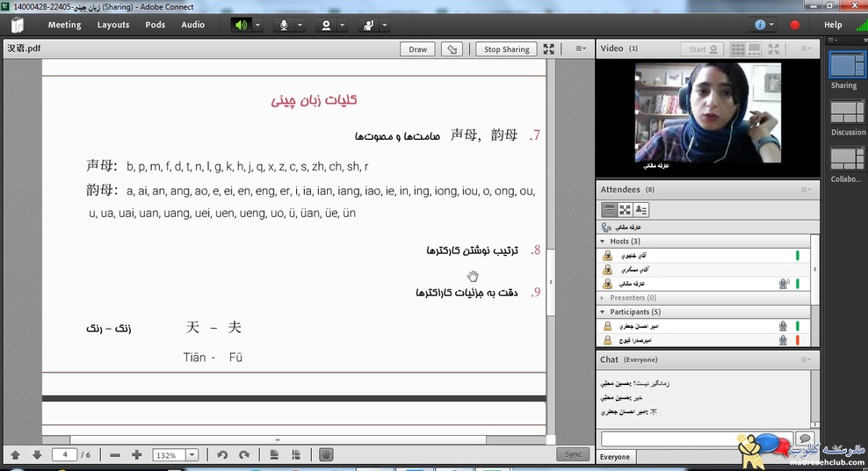868x471 pixels.
Task: Click fit width view icon
Action: pos(295,455)
